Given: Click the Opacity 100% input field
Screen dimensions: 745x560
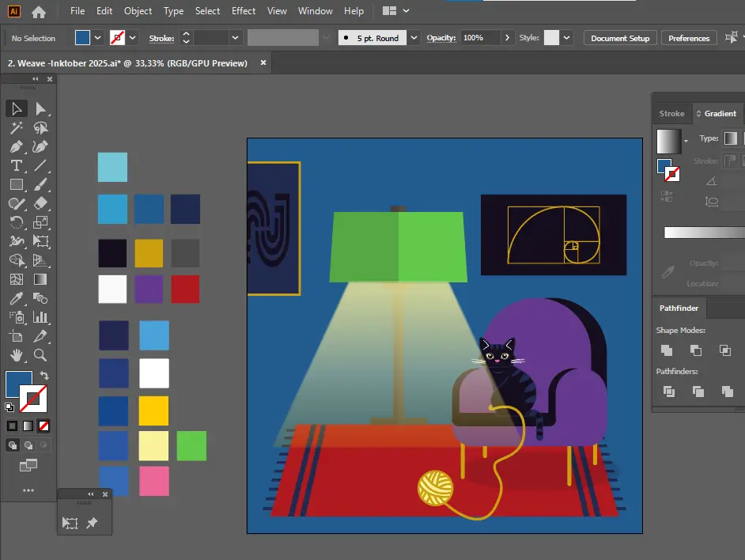Looking at the screenshot, I should click(x=480, y=37).
